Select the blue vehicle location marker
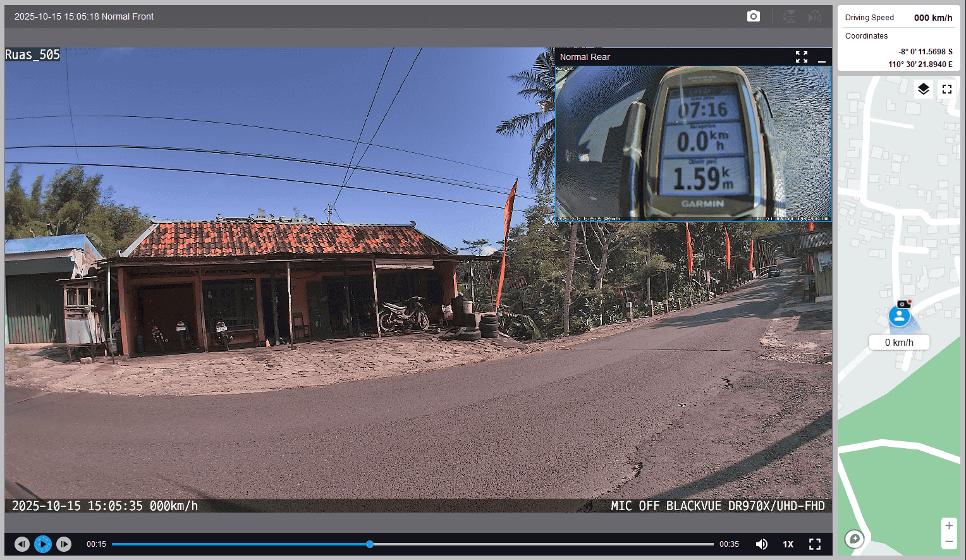The height and width of the screenshot is (560, 966). click(899, 316)
